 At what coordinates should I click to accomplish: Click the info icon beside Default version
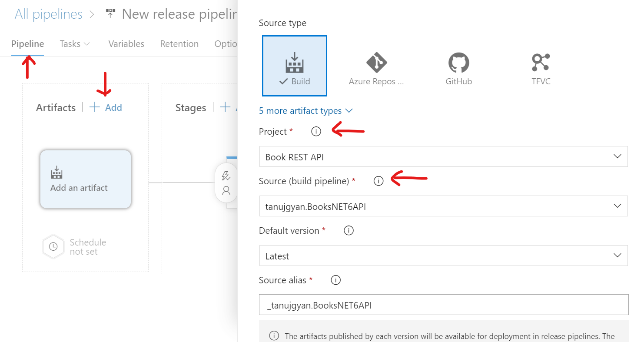pos(349,230)
